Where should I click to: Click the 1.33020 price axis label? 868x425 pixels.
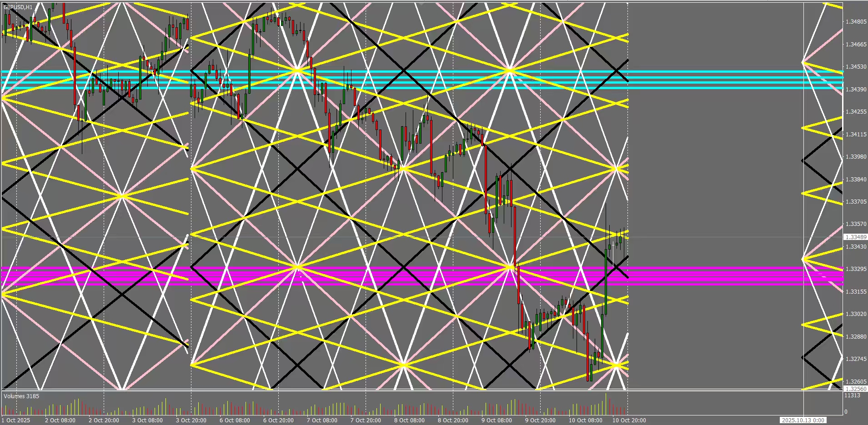856,314
